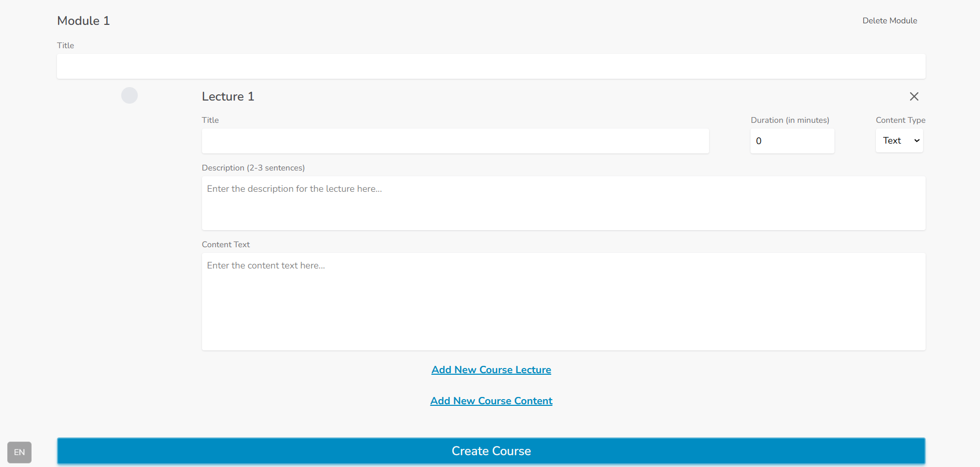Click the "Duration (in minutes)" label
Screen dimensions: 980x467
(789, 120)
